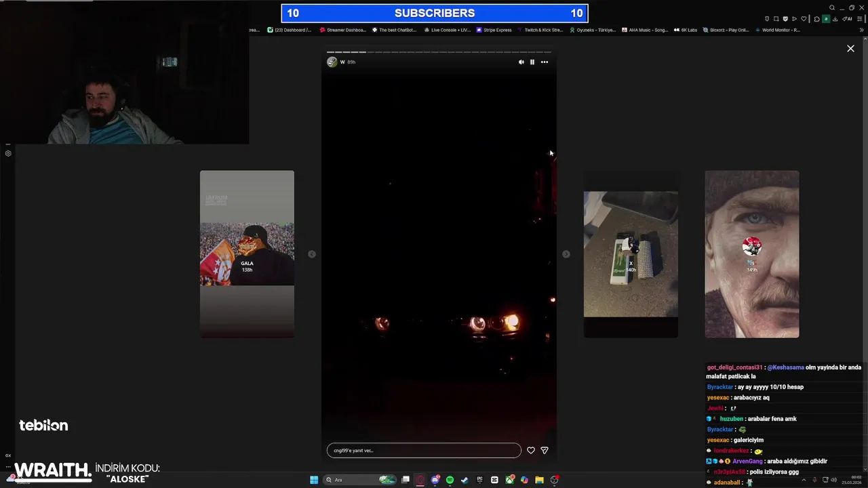This screenshot has height=488, width=868.
Task: Click chat username huzuben
Action: (x=732, y=419)
